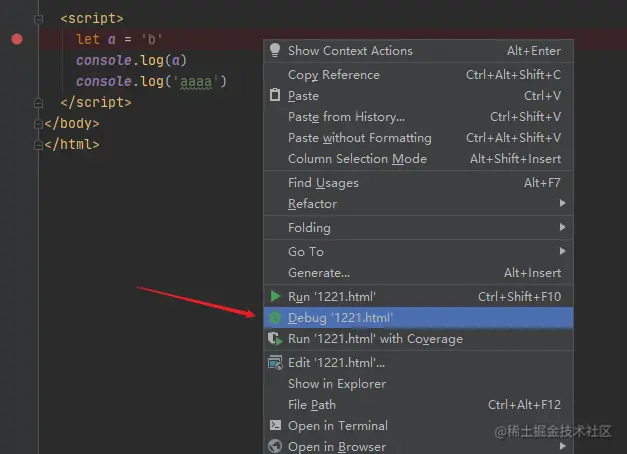Choose Open in Browser
Viewport: 627px width, 454px height.
(419, 446)
